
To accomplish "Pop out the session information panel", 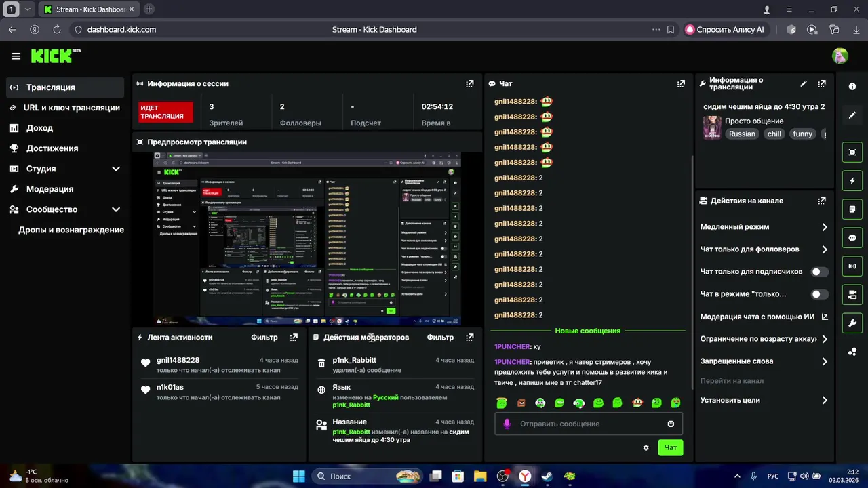I will (x=469, y=84).
